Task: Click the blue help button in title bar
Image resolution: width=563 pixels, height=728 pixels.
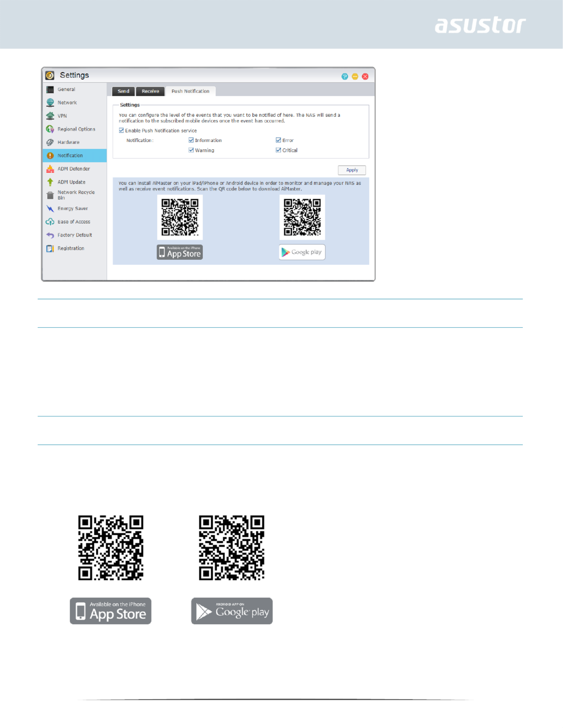Action: point(345,77)
